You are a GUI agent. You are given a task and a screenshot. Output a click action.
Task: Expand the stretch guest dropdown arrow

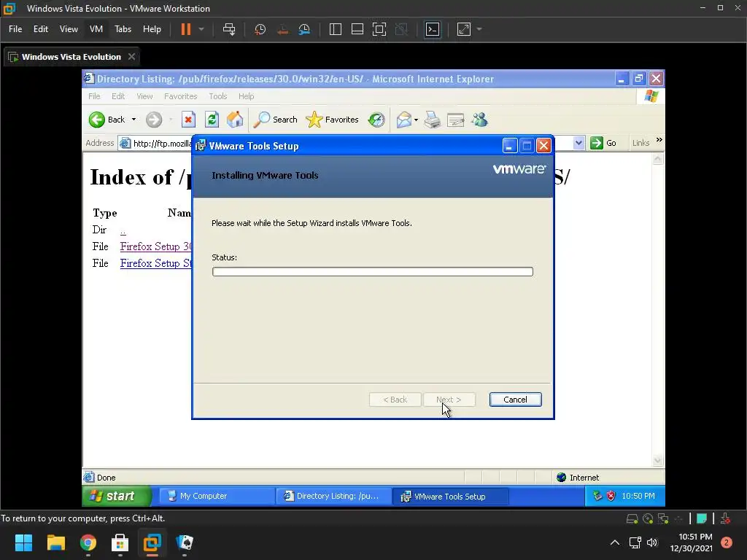pos(479,29)
